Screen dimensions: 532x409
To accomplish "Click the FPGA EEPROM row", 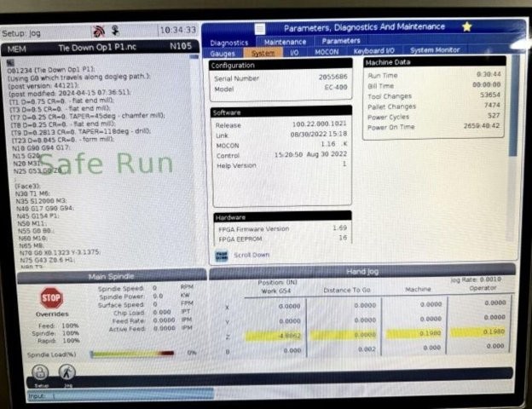I will [x=283, y=239].
